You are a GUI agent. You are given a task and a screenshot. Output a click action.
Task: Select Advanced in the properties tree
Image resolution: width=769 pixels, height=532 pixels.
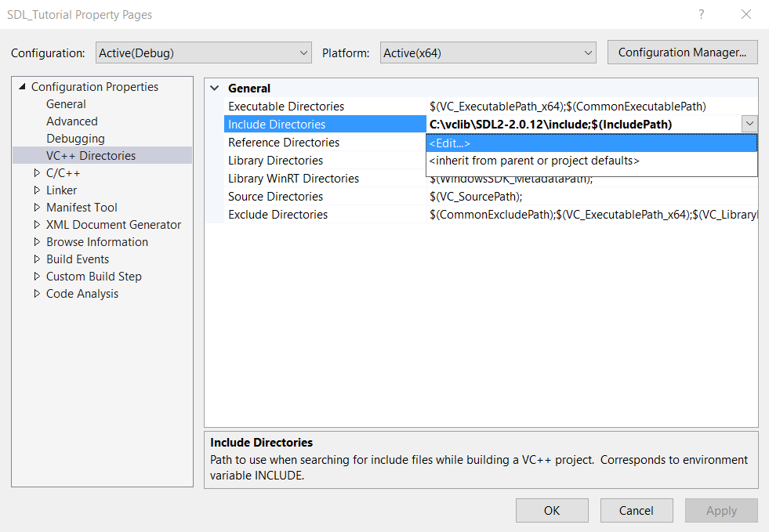click(72, 121)
